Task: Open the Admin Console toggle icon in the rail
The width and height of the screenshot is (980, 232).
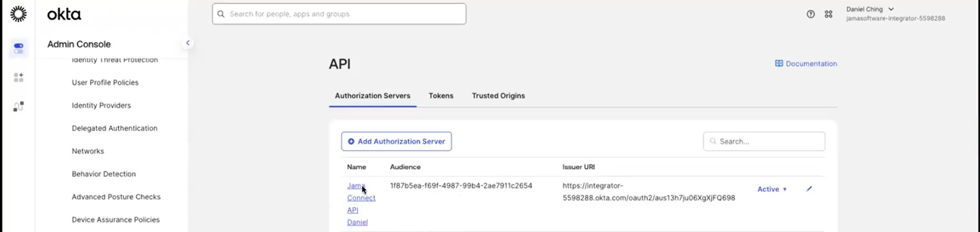Action: click(x=18, y=48)
